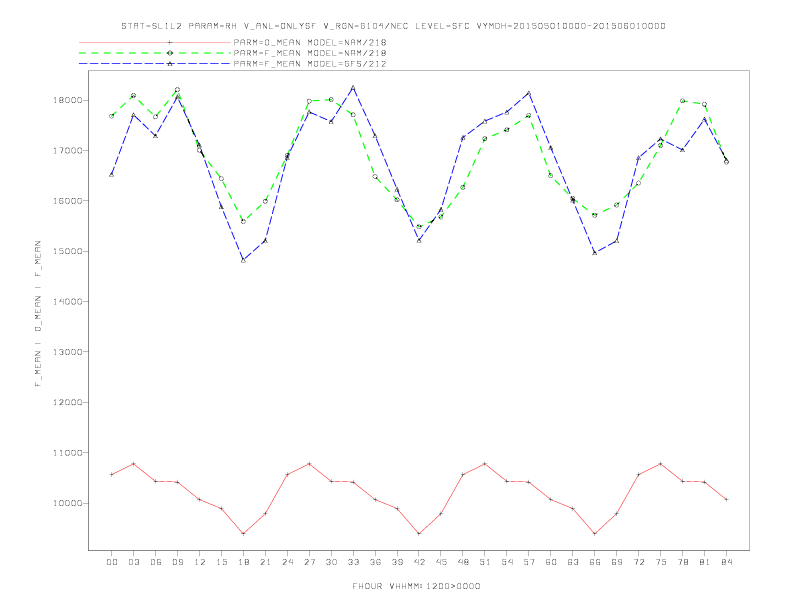Image resolution: width=792 pixels, height=612 pixels.
Task: Click the green NAM circle marker at hour 00
Action: point(112,116)
